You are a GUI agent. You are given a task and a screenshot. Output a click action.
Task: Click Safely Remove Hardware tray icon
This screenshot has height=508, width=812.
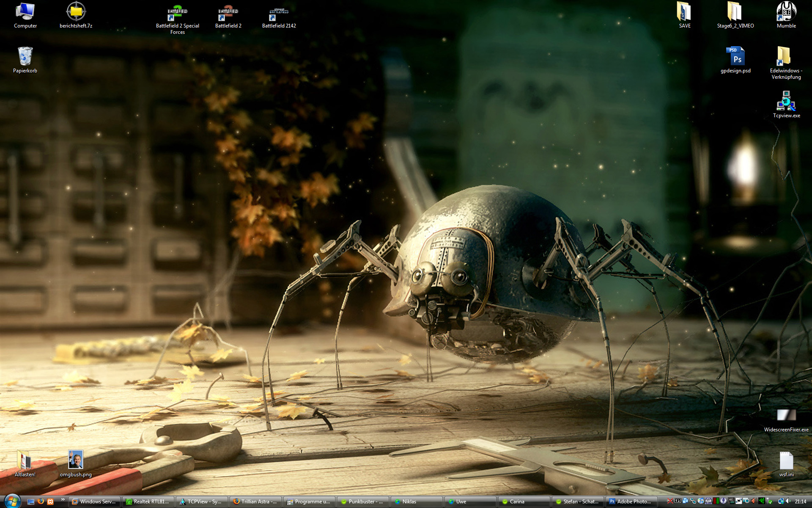click(769, 501)
